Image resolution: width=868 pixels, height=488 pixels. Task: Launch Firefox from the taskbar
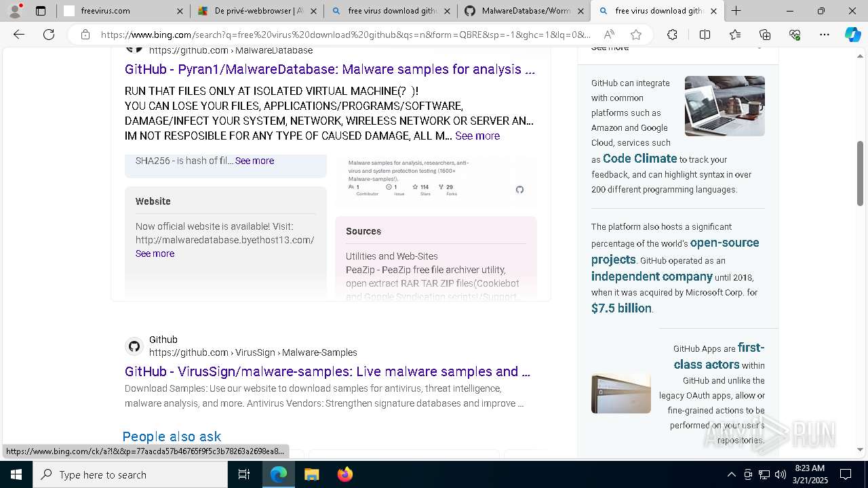tap(344, 474)
